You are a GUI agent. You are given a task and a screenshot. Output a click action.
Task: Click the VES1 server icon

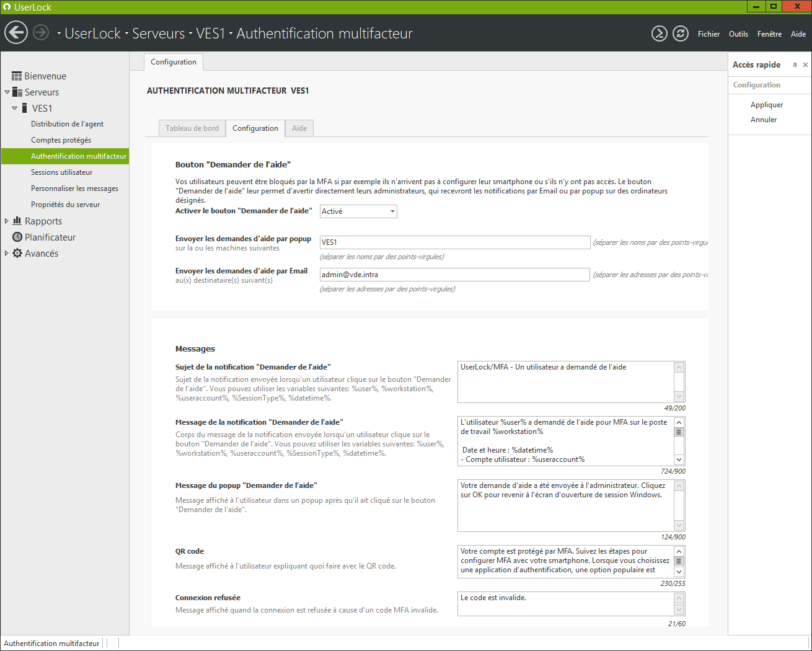24,108
